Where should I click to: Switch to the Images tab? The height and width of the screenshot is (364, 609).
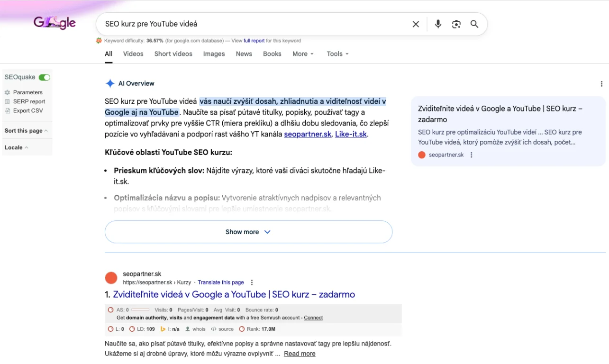(214, 54)
